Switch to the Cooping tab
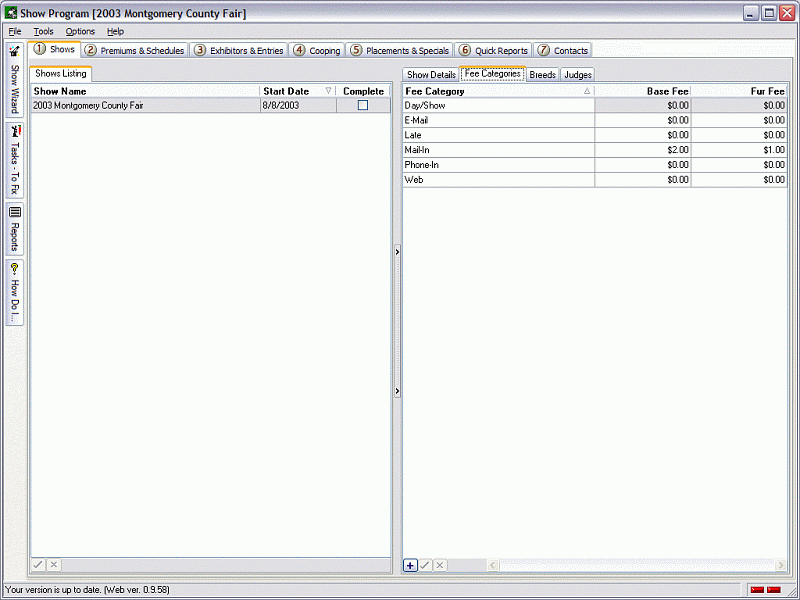Screen dimensions: 800x600 317,51
